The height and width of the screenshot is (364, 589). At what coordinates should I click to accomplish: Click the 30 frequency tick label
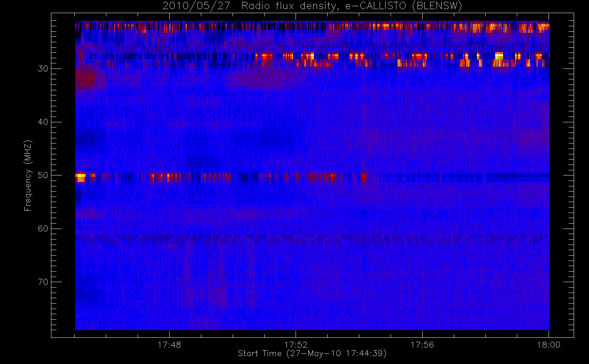point(43,69)
